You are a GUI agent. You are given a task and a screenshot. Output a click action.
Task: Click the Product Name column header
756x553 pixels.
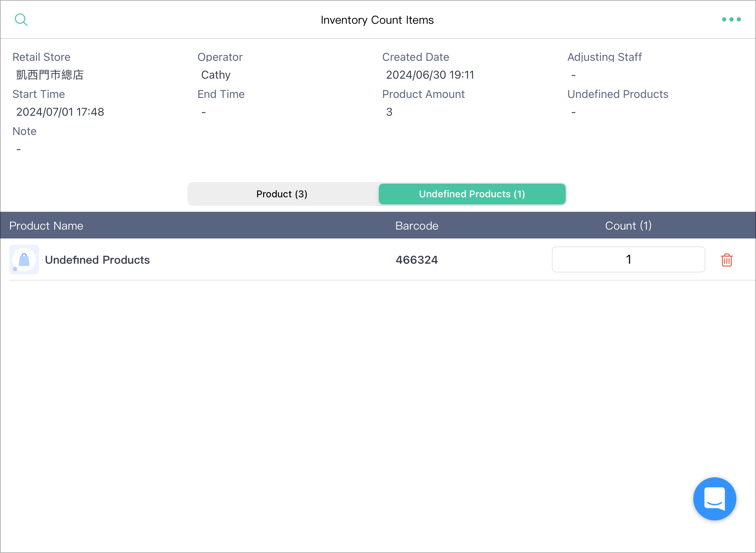click(46, 226)
